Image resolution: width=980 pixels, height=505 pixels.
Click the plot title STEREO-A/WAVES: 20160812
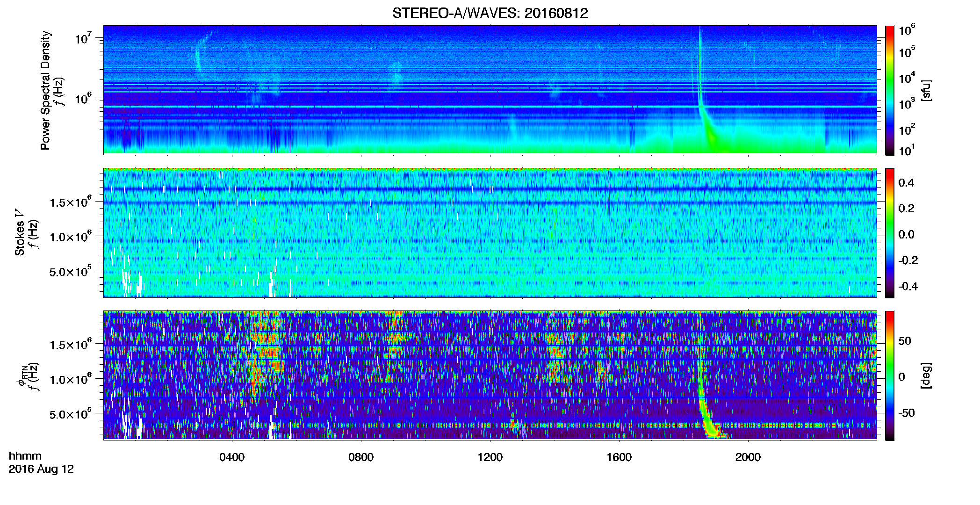click(490, 13)
